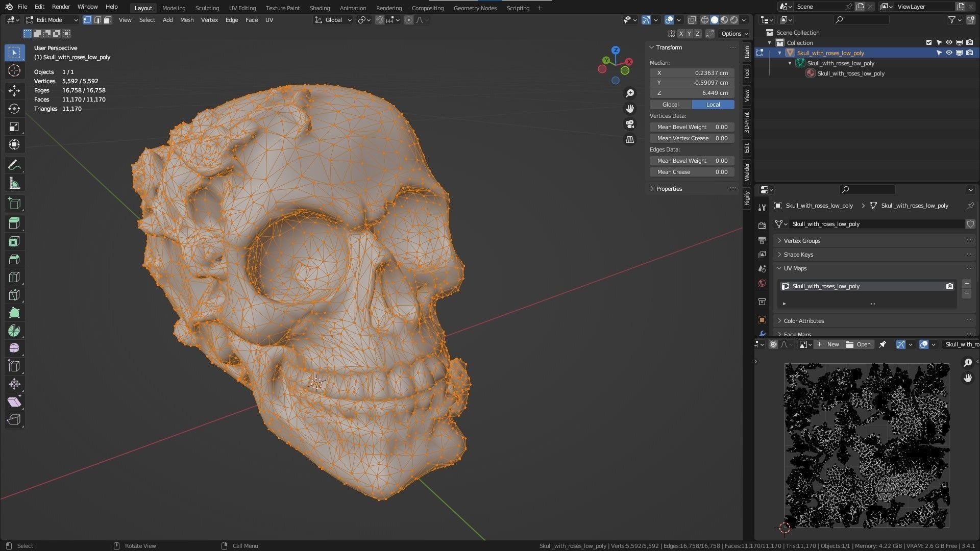This screenshot has width=980, height=551.
Task: Select the Edge Slide tool
Action: coord(14,366)
